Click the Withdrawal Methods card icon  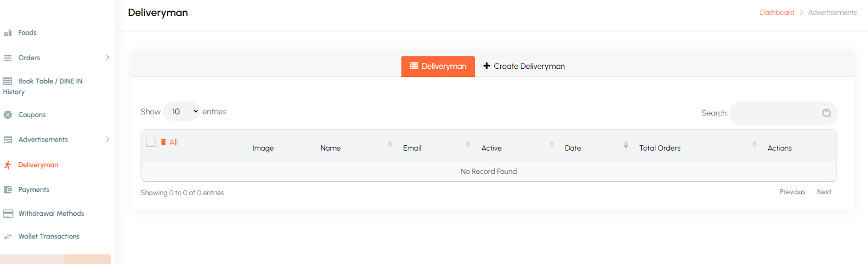pos(8,214)
